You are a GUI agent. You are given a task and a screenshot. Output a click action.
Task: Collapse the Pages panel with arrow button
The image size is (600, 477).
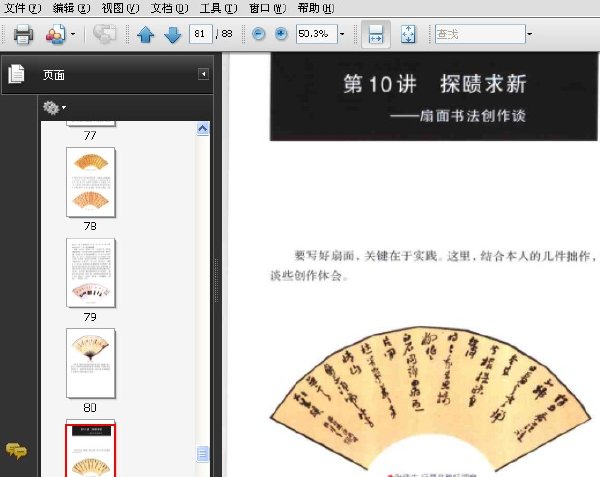[203, 74]
